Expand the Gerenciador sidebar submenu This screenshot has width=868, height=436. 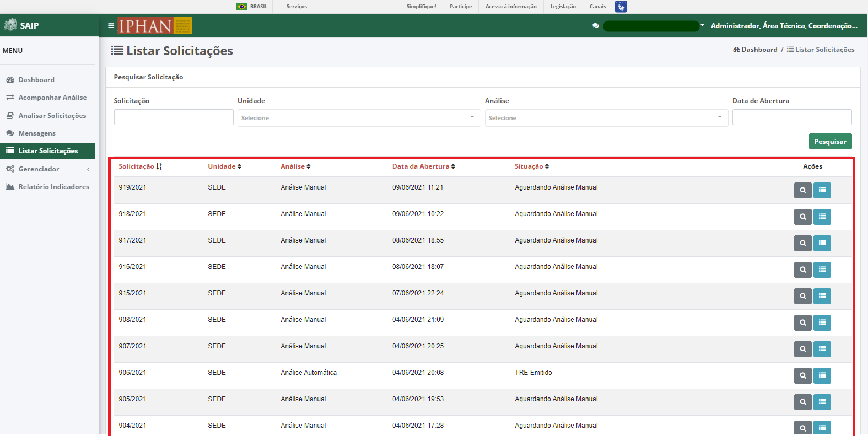(x=48, y=169)
